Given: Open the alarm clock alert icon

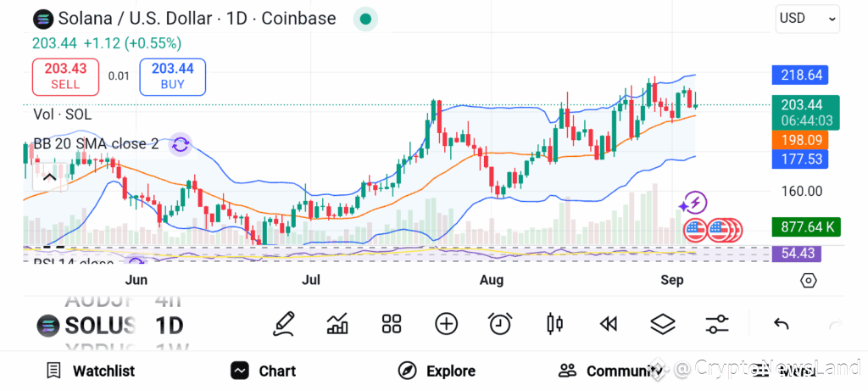Looking at the screenshot, I should [500, 324].
